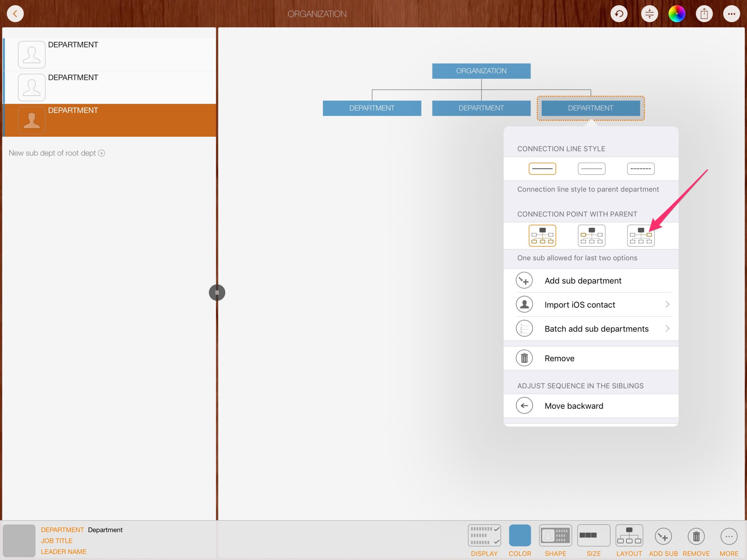Select the ORGANIZATION root node in chart

tap(481, 71)
